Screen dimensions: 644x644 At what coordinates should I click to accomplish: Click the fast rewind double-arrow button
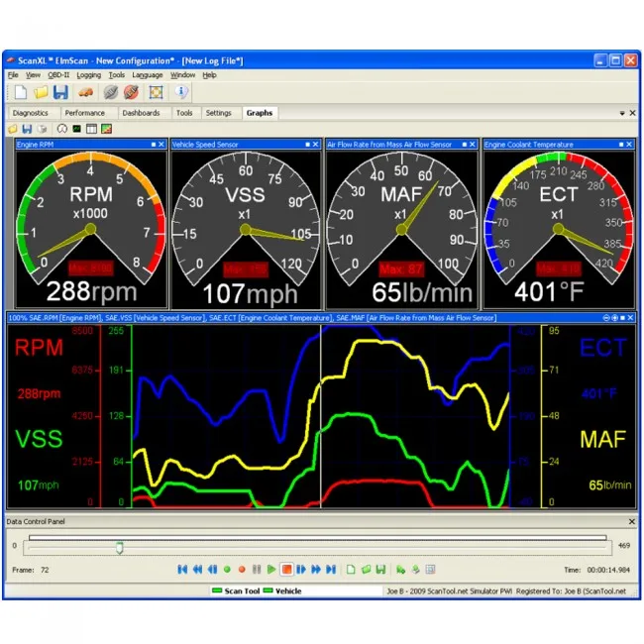tap(197, 570)
